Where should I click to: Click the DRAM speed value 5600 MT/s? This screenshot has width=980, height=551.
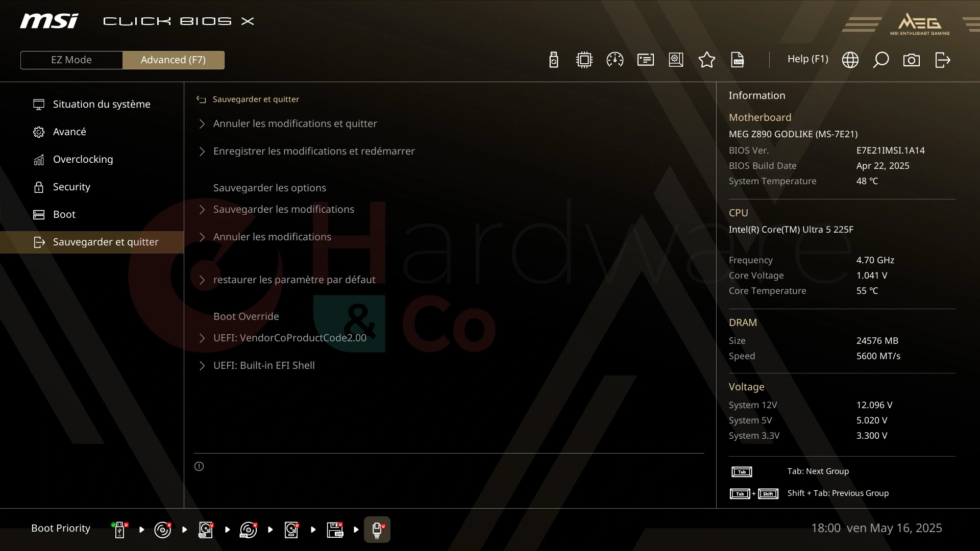(x=878, y=356)
